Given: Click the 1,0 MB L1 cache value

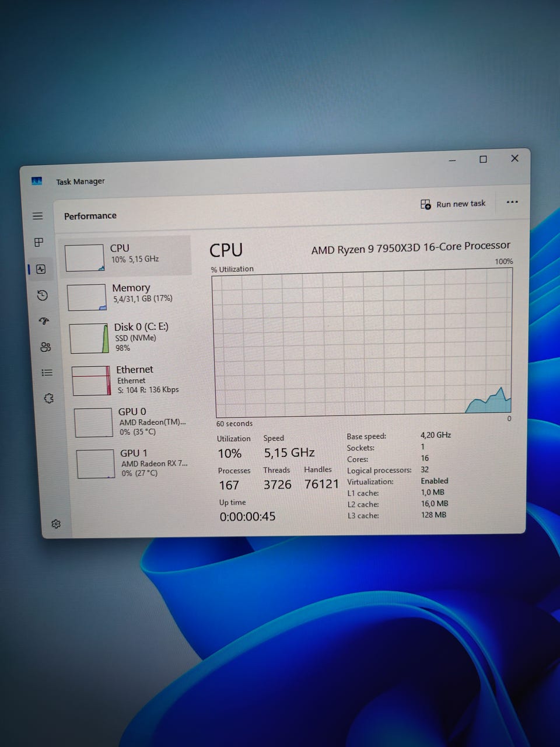Looking at the screenshot, I should pos(433,492).
